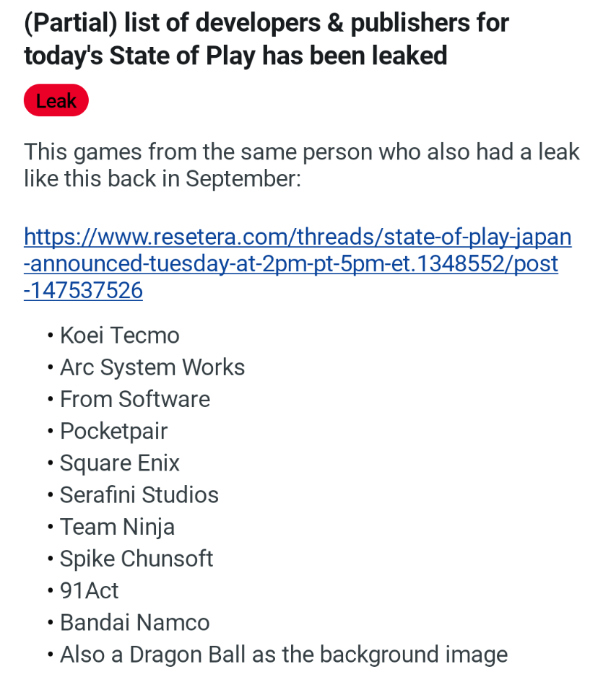This screenshot has width=616, height=682.
Task: Click the From Software list entry
Action: (x=135, y=399)
